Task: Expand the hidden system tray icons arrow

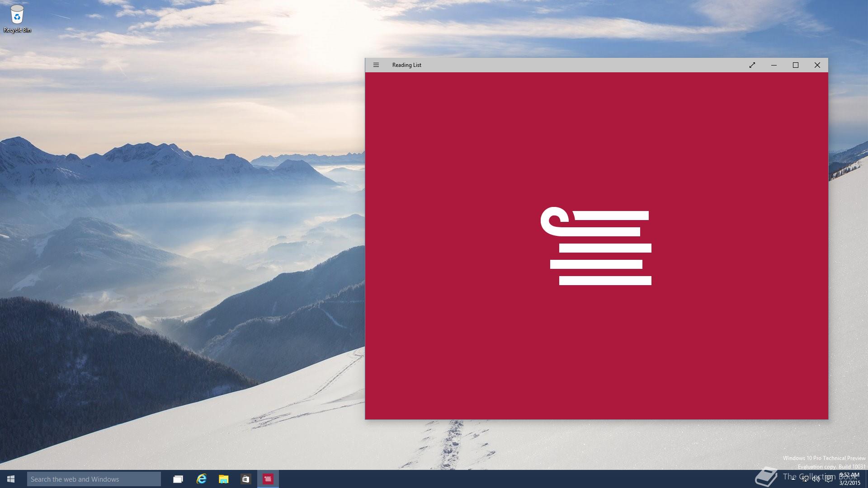Action: click(x=793, y=479)
